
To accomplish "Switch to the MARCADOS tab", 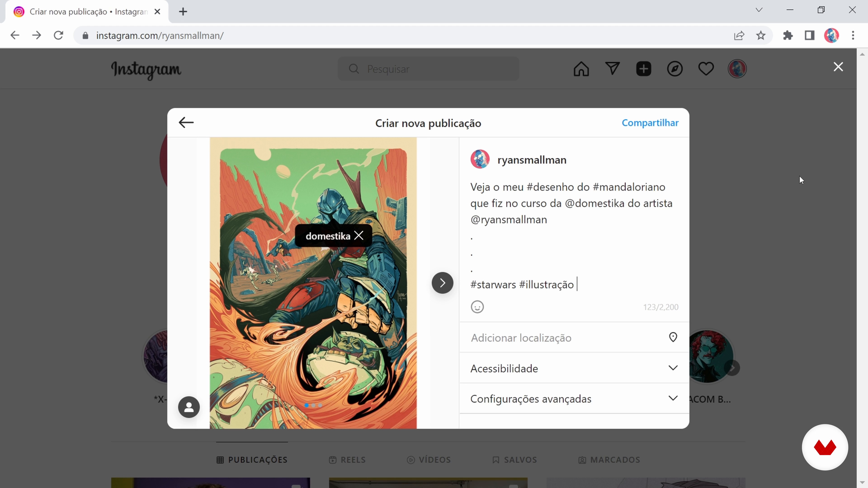I will (609, 460).
